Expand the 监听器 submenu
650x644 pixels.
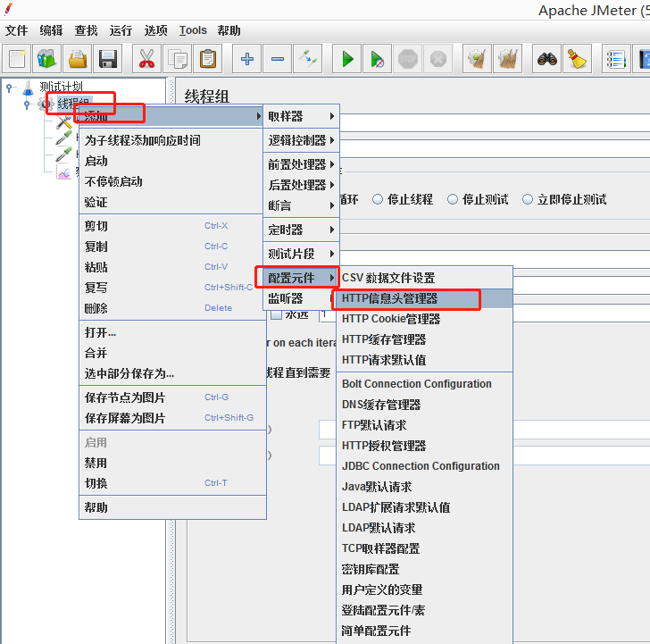302,298
